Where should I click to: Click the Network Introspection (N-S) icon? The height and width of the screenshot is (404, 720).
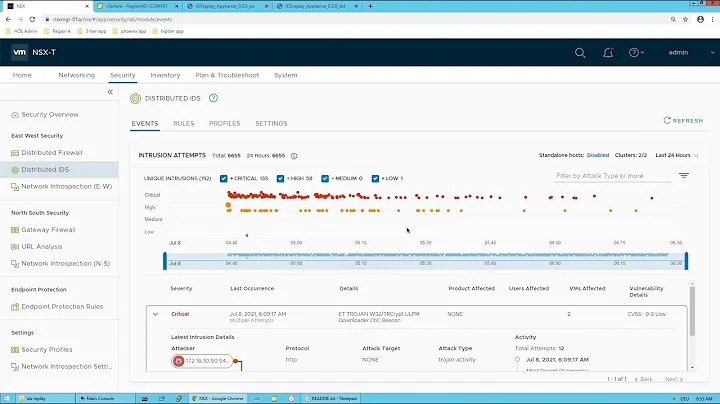point(15,264)
